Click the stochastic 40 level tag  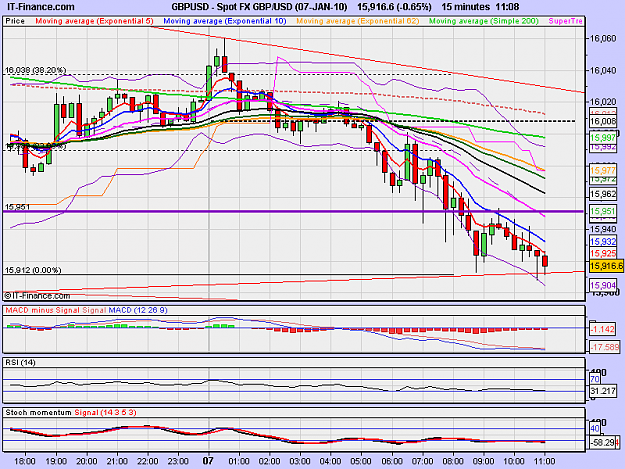pyautogui.click(x=595, y=429)
